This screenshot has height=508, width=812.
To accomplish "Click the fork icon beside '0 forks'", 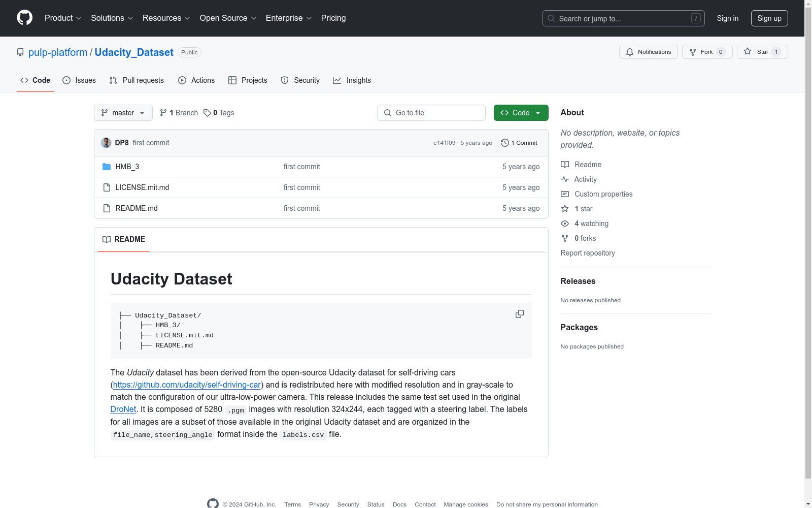I will click(x=565, y=238).
